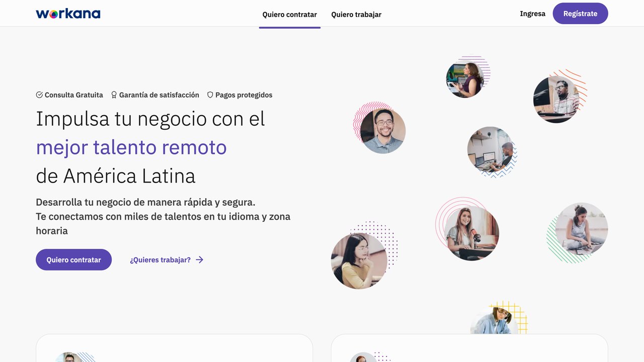Image resolution: width=644 pixels, height=362 pixels.
Task: Open the Ingresa login link
Action: [x=533, y=14]
